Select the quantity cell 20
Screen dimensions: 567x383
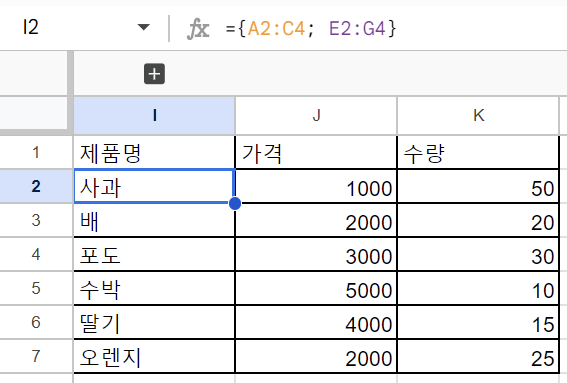[478, 220]
